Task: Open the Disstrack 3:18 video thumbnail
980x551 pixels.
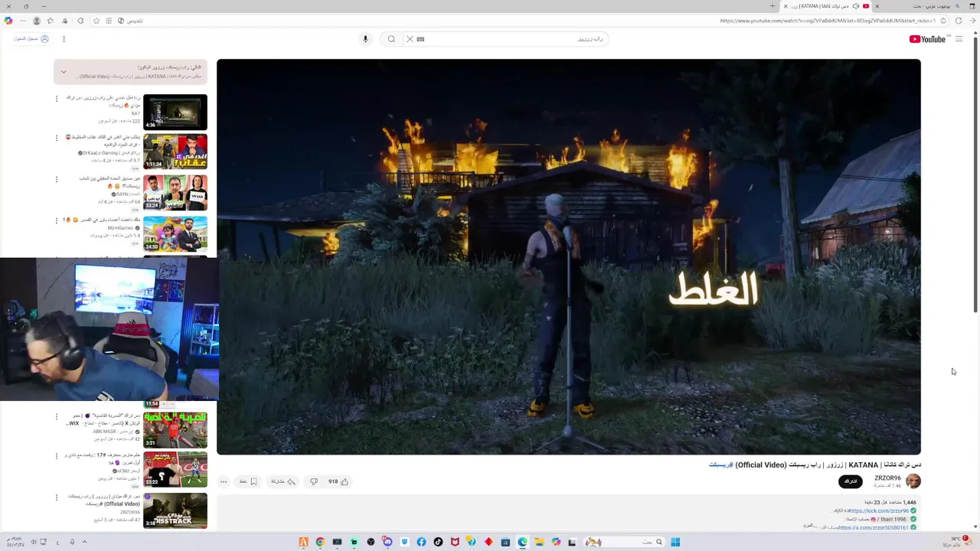Action: tap(175, 510)
